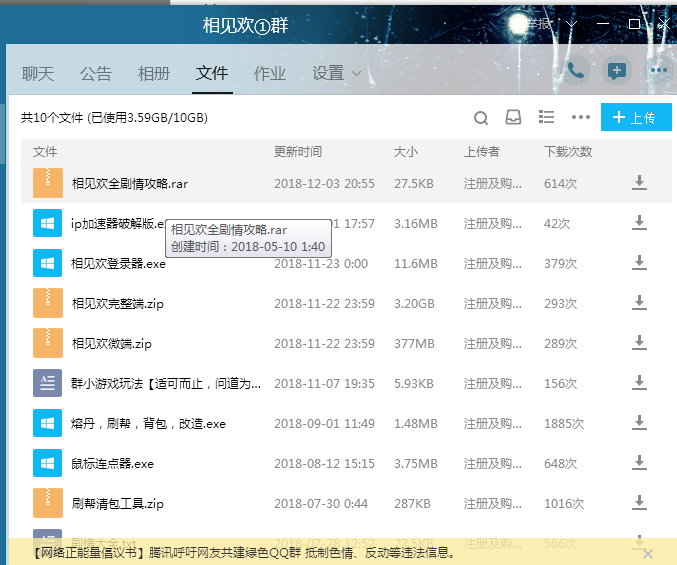Screen dimensions: 677x565
Task: Download 鼠标连点器.exe file
Action: (x=639, y=463)
